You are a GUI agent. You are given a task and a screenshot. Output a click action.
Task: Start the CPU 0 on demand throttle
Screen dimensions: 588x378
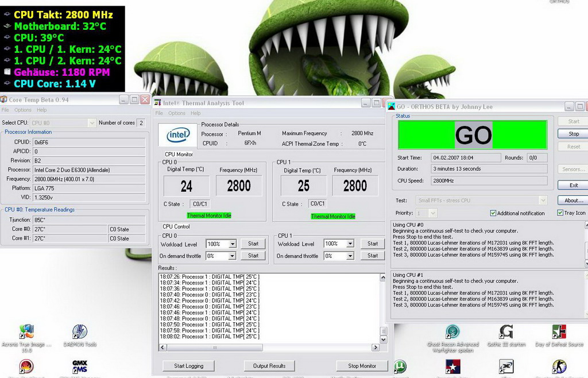pos(253,256)
